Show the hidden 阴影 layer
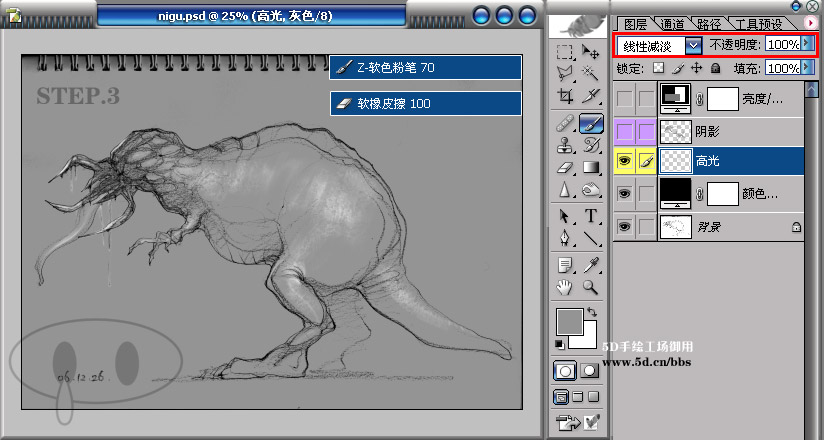 click(624, 131)
